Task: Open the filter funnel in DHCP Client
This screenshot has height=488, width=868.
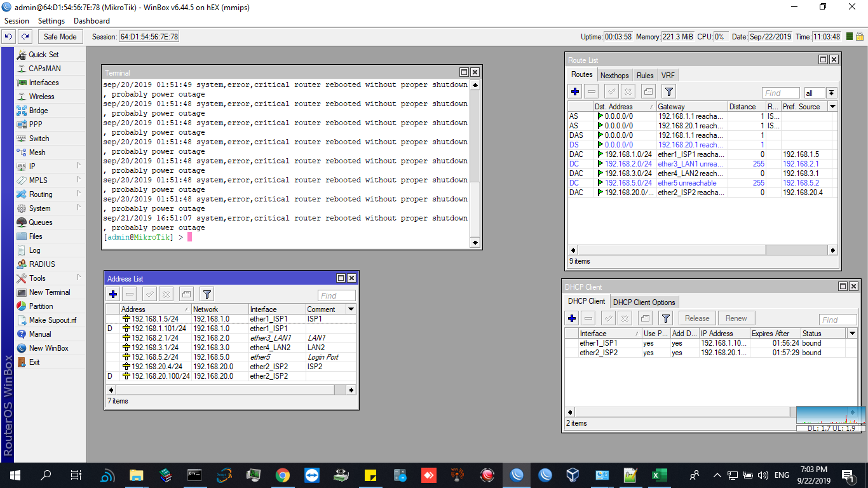Action: pyautogui.click(x=665, y=318)
